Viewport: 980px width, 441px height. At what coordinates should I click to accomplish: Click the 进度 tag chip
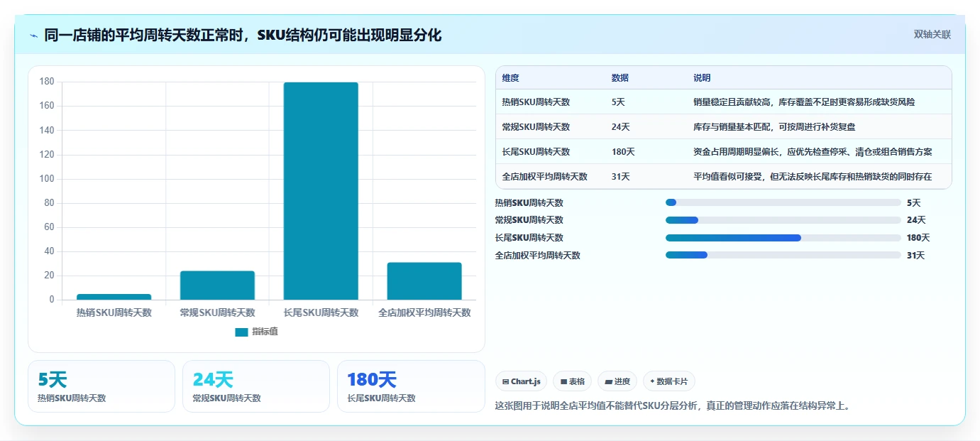(x=617, y=381)
